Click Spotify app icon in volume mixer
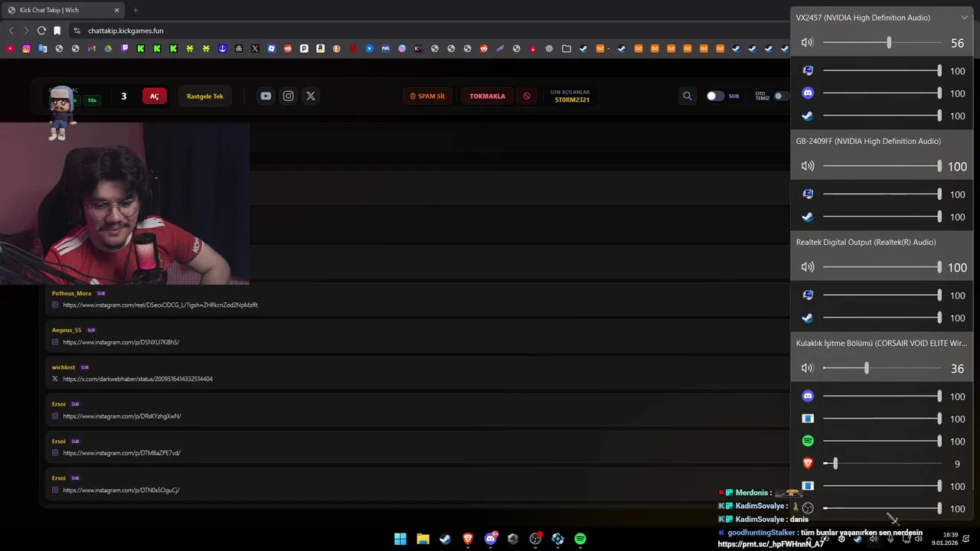Screen dimensions: 980x551 click(808, 441)
